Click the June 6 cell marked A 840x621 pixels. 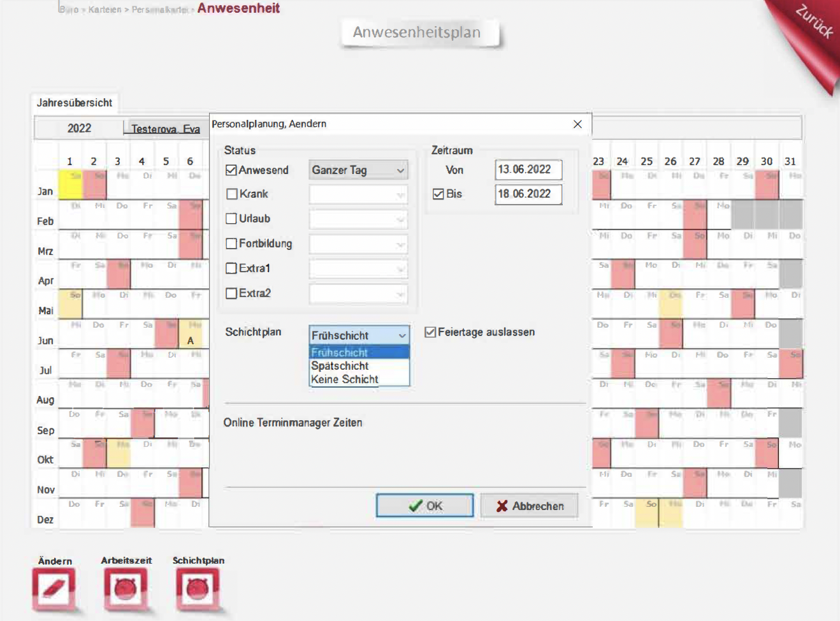(x=191, y=334)
